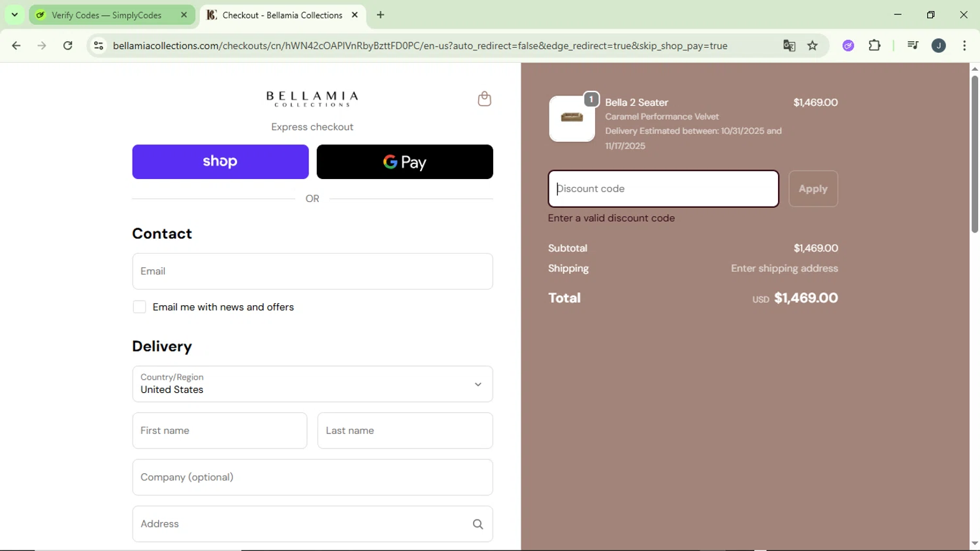Focus the Discount code field
Viewport: 980px width, 551px height.
(663, 189)
